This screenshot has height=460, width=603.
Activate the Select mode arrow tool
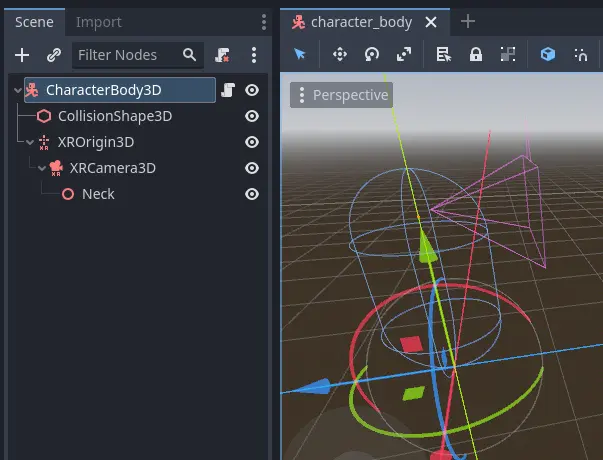pos(299,55)
